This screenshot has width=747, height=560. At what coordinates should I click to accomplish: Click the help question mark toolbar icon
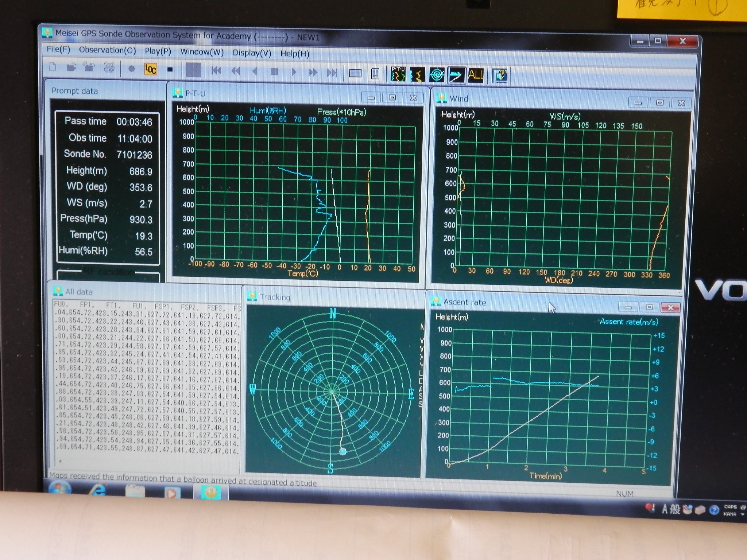(500, 76)
